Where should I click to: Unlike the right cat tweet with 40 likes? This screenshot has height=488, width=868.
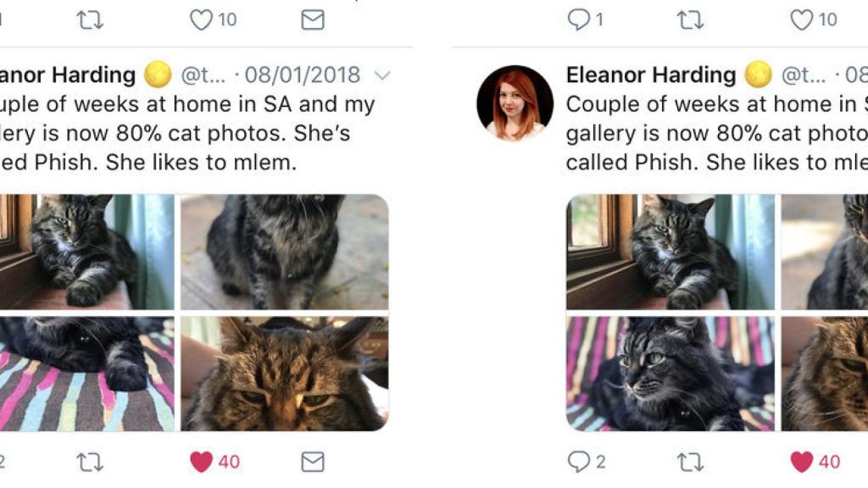802,462
